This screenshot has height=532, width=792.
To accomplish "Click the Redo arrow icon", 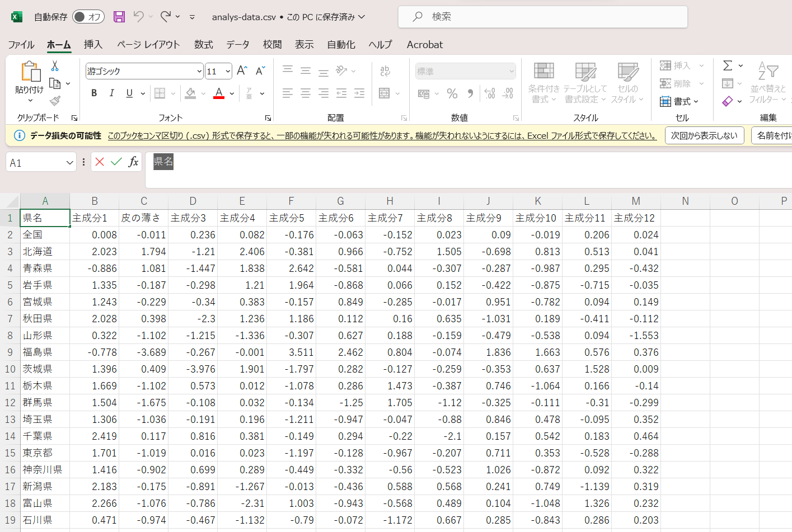I will point(166,17).
